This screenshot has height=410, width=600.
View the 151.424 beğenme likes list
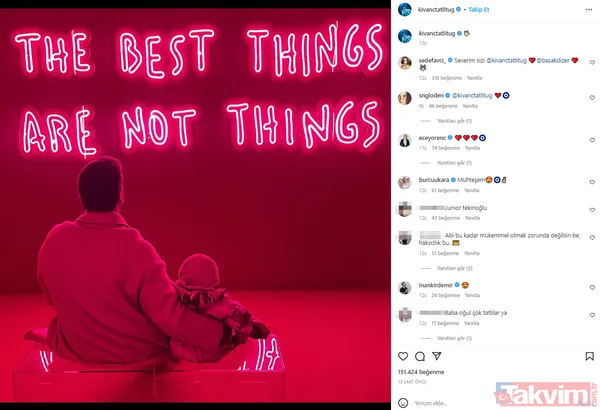421,372
